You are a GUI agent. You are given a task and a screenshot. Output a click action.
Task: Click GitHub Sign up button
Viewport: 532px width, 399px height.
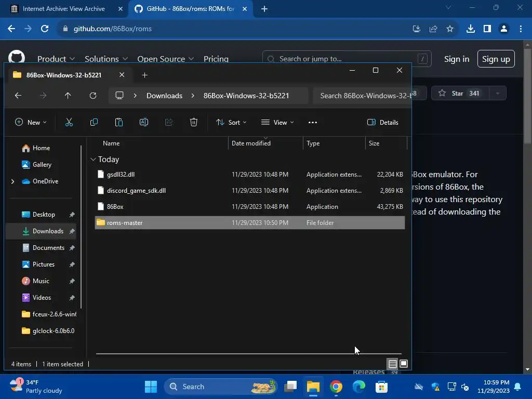point(496,59)
